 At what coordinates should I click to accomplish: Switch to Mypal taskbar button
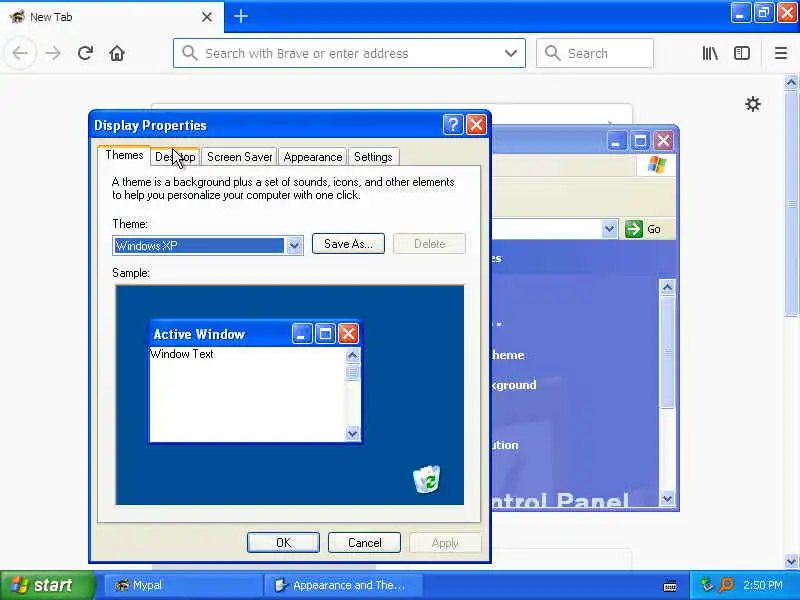click(x=184, y=585)
